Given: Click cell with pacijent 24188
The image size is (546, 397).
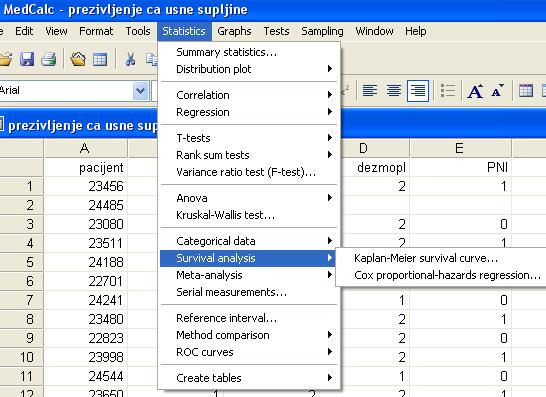Looking at the screenshot, I should tap(85, 262).
